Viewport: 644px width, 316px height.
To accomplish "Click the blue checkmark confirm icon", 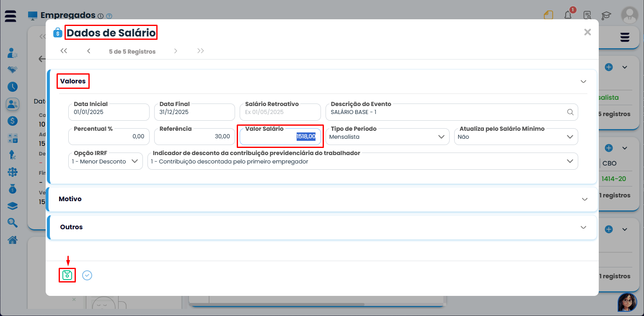I will pyautogui.click(x=87, y=275).
